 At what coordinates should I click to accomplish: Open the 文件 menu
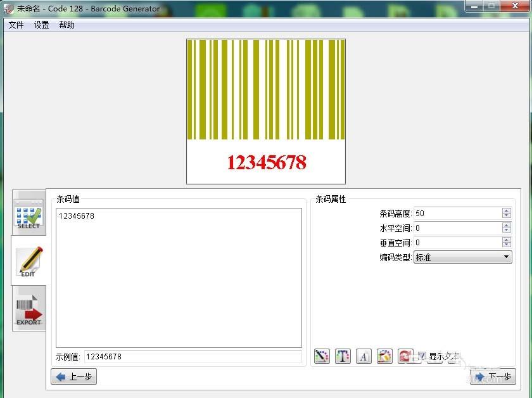tap(16, 25)
